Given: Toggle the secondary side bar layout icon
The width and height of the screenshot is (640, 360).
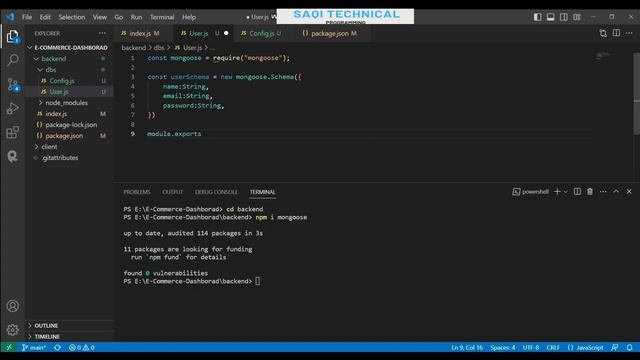Looking at the screenshot, I should (564, 17).
